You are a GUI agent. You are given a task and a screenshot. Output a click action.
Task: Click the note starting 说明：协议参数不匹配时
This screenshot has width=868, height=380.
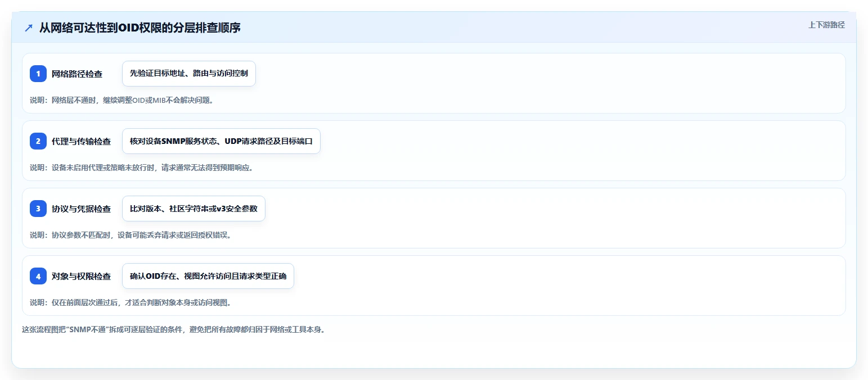(131, 235)
